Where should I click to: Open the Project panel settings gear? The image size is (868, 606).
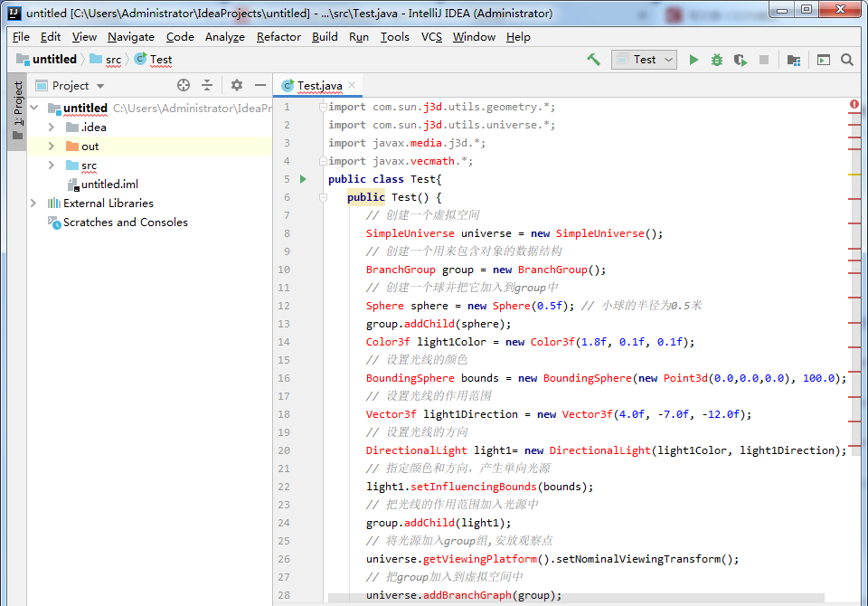(235, 85)
